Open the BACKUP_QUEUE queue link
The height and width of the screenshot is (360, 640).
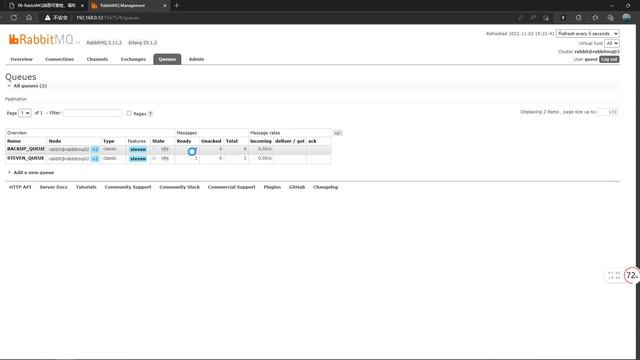(x=26, y=149)
